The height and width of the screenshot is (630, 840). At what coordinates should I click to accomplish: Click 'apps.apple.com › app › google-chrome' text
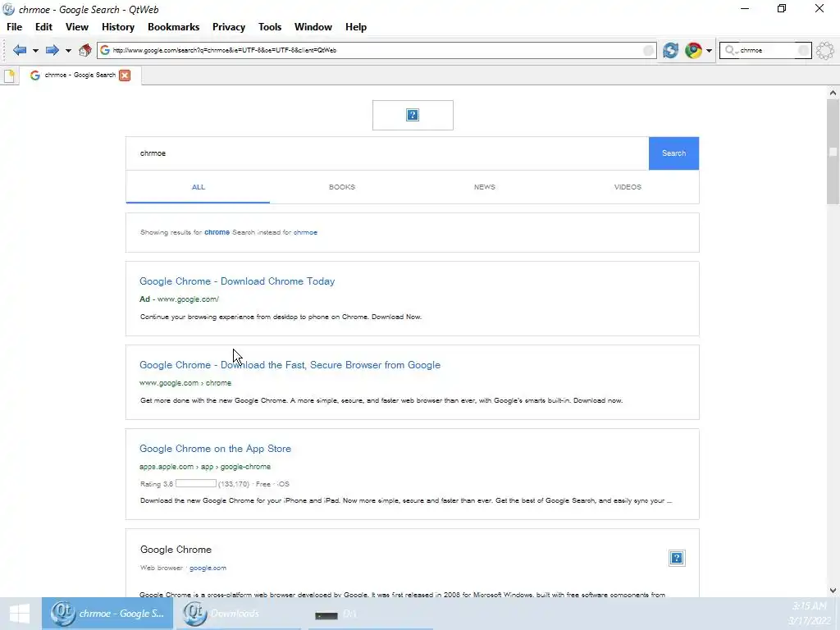[205, 467]
